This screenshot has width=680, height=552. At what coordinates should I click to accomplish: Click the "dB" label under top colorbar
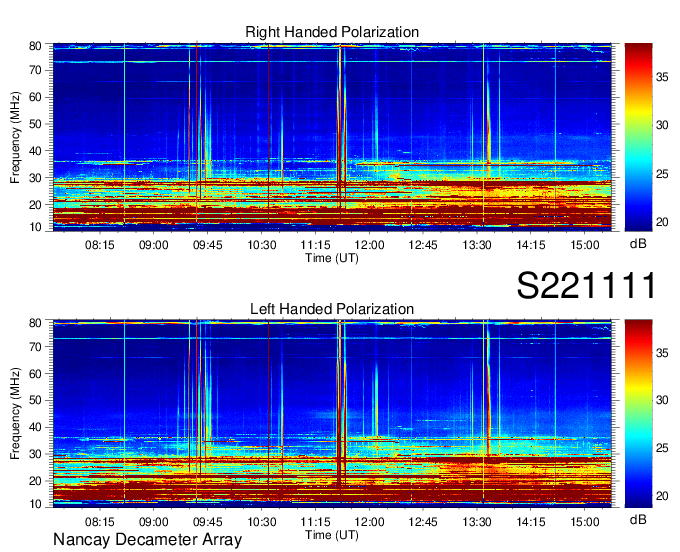point(638,243)
